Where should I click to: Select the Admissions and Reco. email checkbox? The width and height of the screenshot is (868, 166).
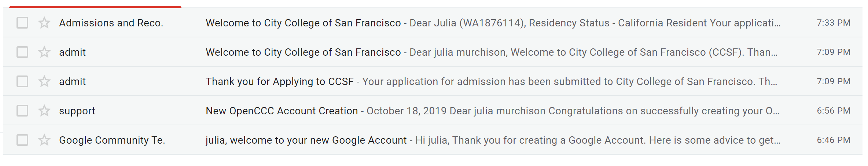[22, 23]
